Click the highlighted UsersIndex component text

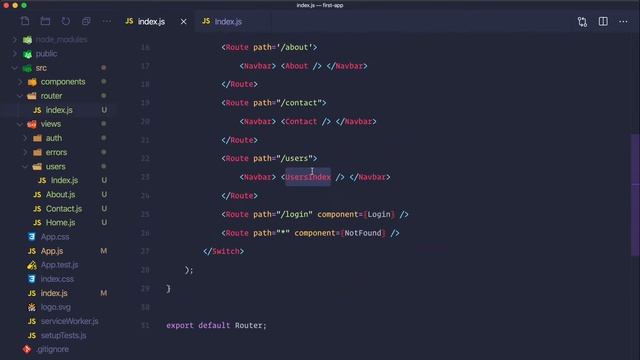click(308, 177)
